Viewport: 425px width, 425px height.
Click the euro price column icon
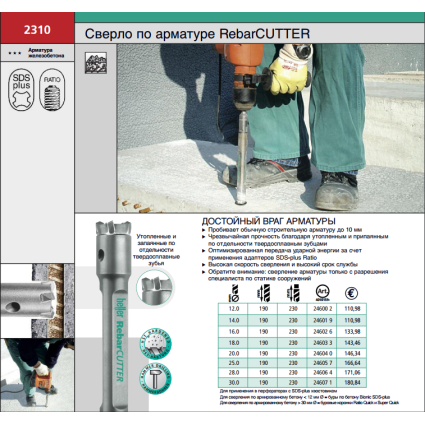coord(351,293)
